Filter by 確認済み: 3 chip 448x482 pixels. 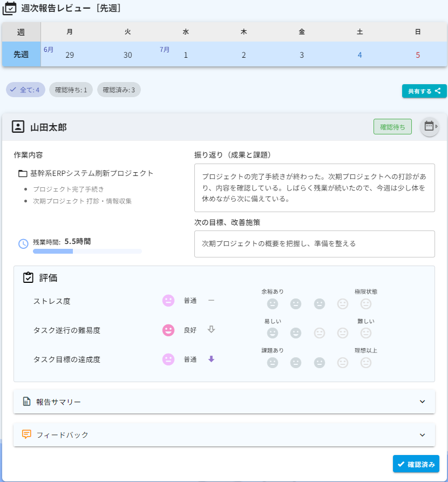coord(119,90)
